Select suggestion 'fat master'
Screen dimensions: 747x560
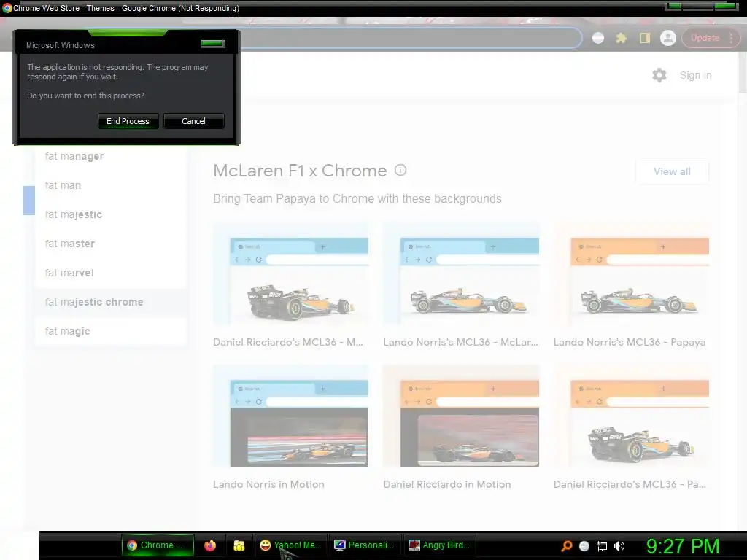coord(111,244)
